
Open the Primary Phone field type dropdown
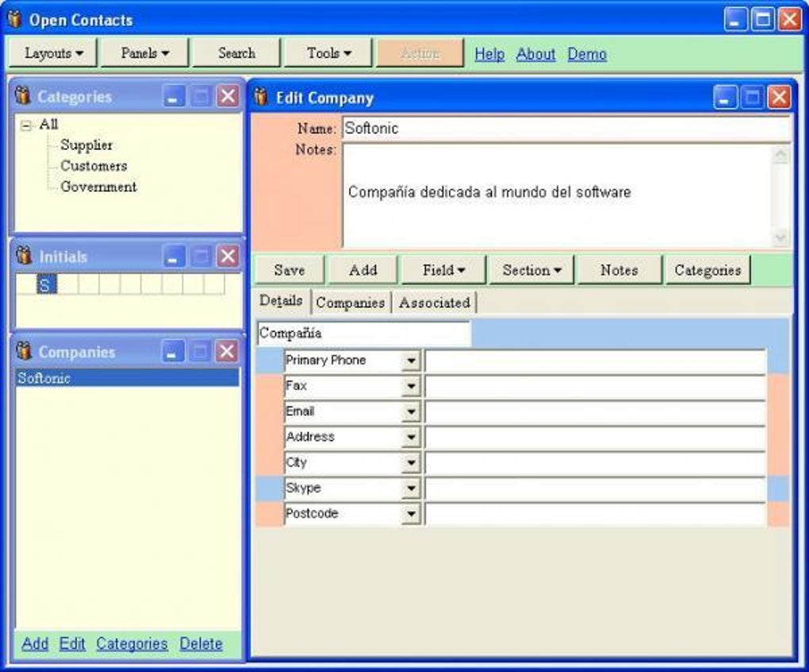tap(411, 360)
